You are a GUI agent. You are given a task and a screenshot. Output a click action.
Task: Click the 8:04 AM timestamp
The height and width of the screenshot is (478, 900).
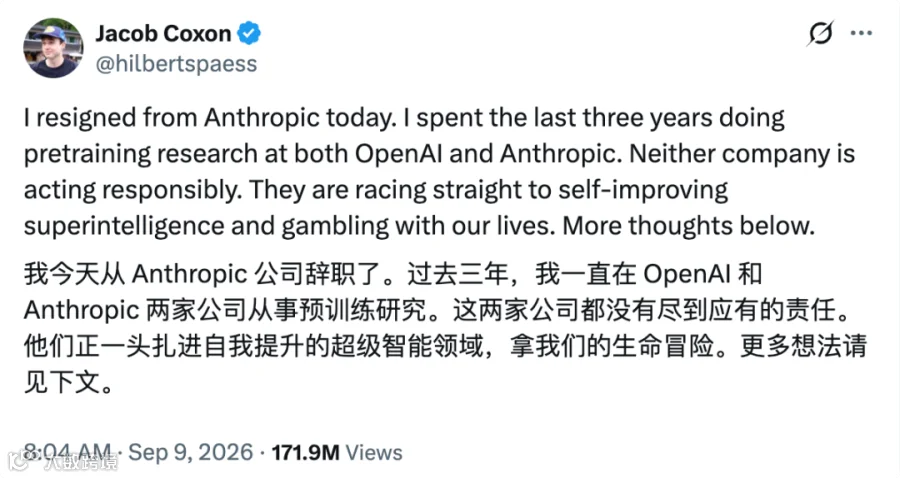(x=67, y=452)
